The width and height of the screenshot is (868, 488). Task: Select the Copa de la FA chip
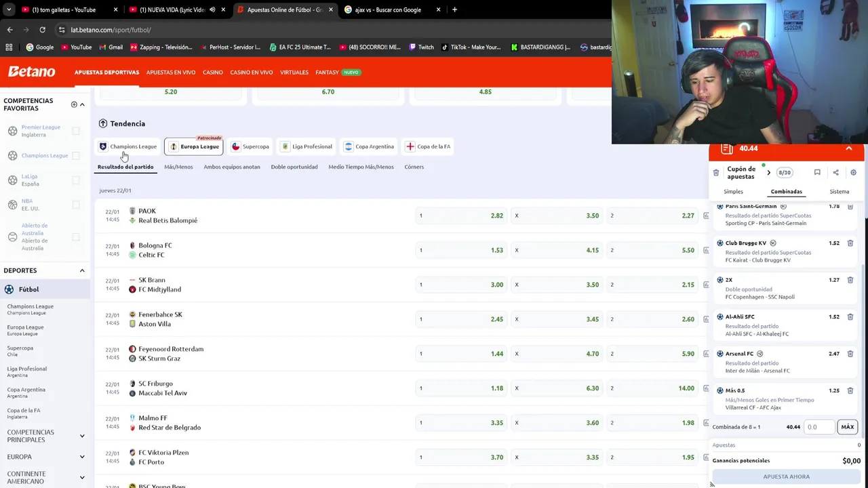pyautogui.click(x=428, y=146)
